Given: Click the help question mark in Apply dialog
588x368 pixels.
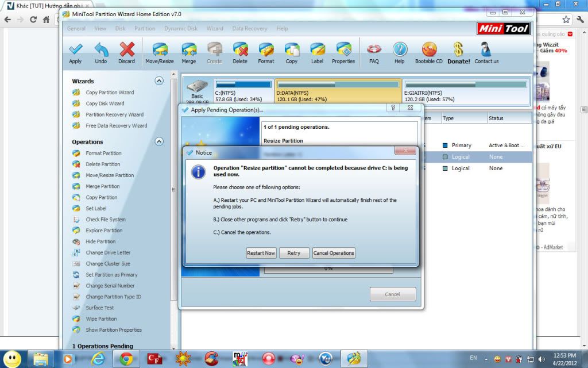Looking at the screenshot, I should click(393, 108).
